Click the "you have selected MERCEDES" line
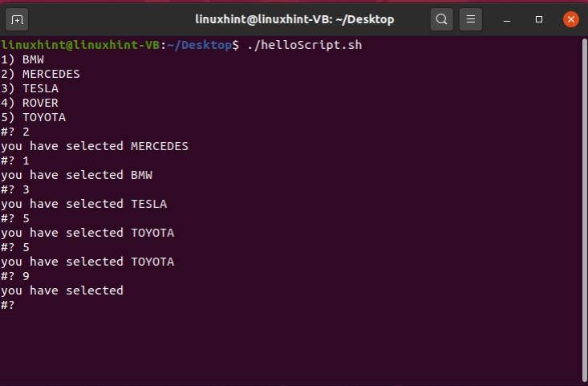588x386 pixels. pyautogui.click(x=95, y=146)
